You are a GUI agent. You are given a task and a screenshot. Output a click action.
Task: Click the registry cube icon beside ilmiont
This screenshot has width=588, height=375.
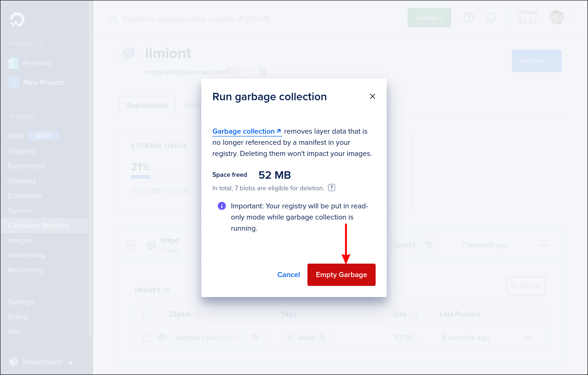[128, 53]
